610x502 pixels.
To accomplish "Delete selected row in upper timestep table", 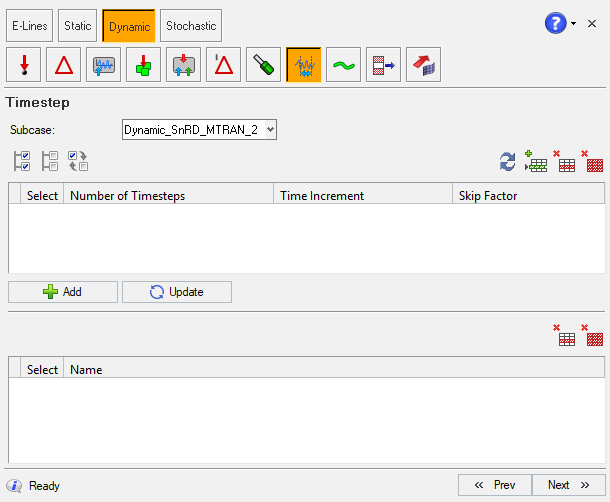I will 564,161.
